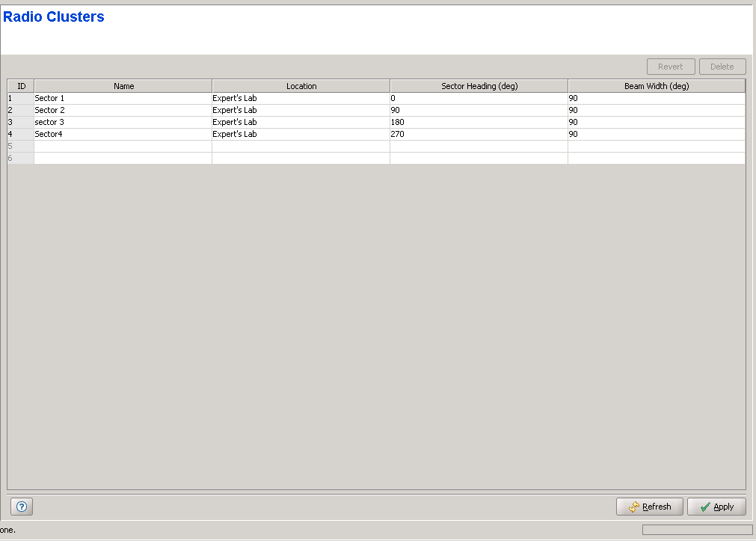Select the Sector 2 name cell
Image resolution: width=756 pixels, height=541 pixels.
123,110
